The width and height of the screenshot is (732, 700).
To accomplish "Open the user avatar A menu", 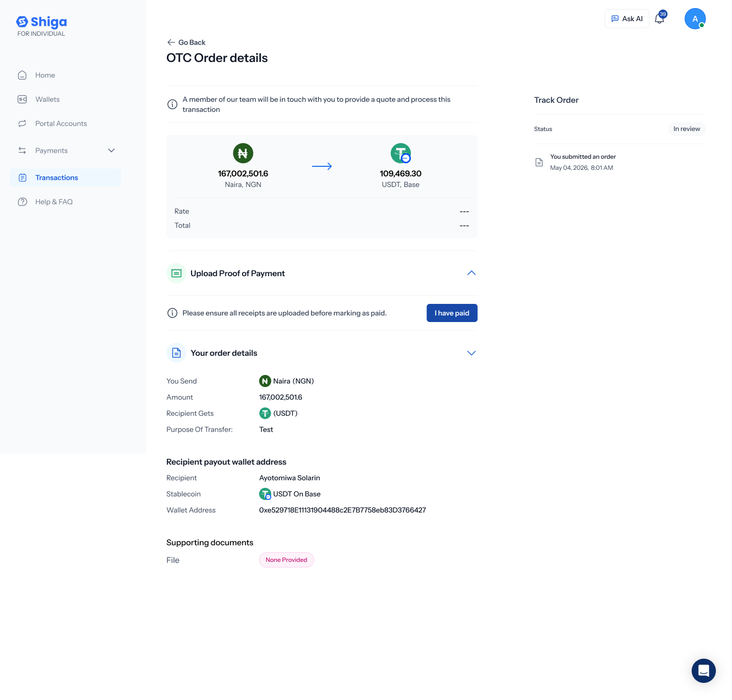I will pos(695,19).
